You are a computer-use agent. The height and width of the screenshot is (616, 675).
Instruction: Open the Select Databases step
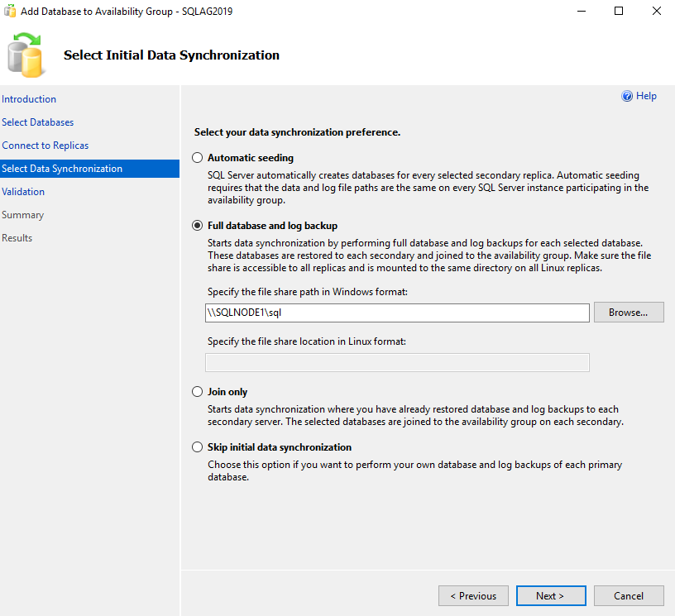pyautogui.click(x=38, y=122)
